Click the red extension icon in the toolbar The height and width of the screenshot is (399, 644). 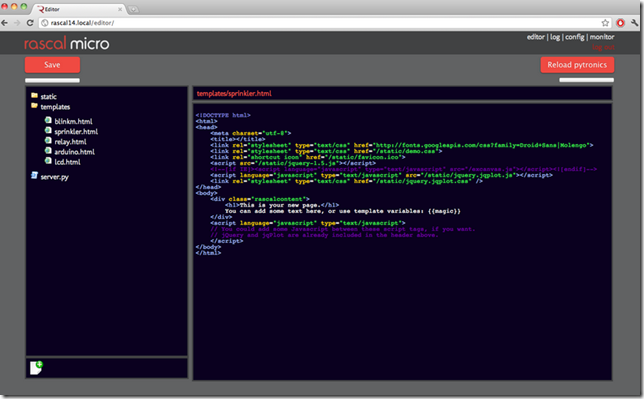pyautogui.click(x=620, y=23)
